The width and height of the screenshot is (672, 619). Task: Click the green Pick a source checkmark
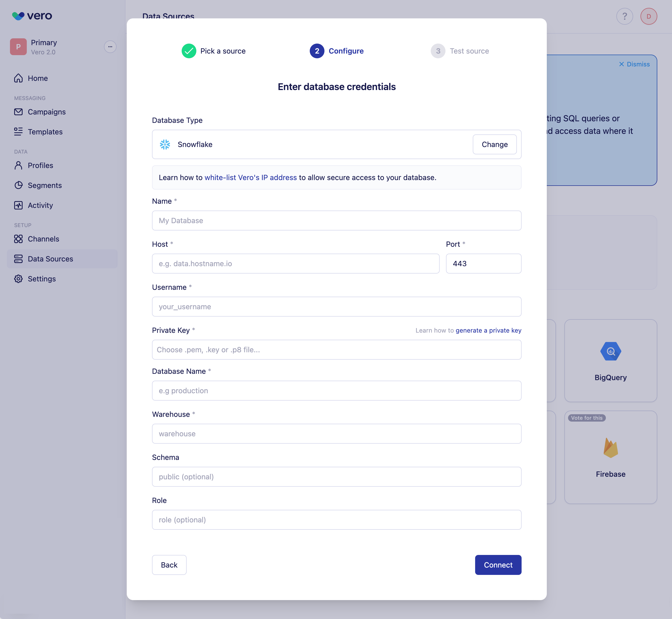189,51
